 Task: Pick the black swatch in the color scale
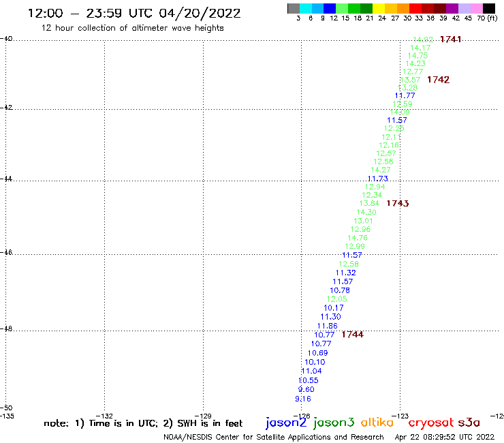coord(488,8)
